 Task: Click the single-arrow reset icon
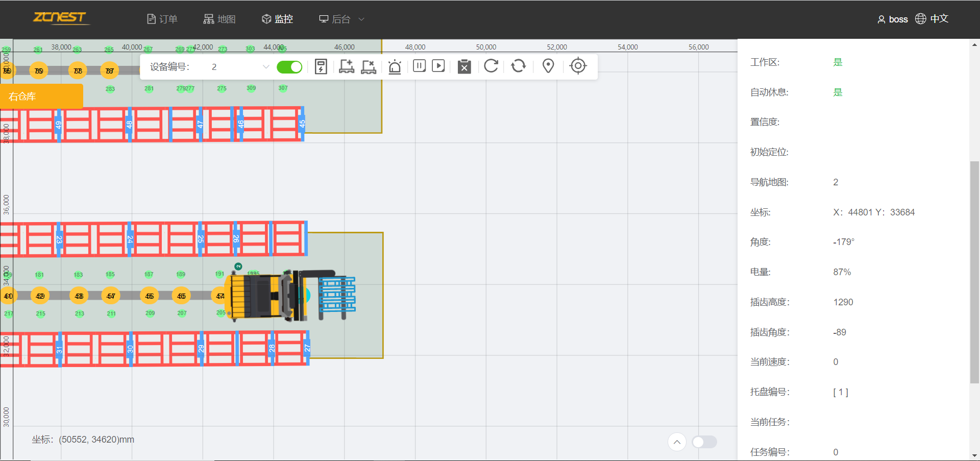[x=491, y=66]
